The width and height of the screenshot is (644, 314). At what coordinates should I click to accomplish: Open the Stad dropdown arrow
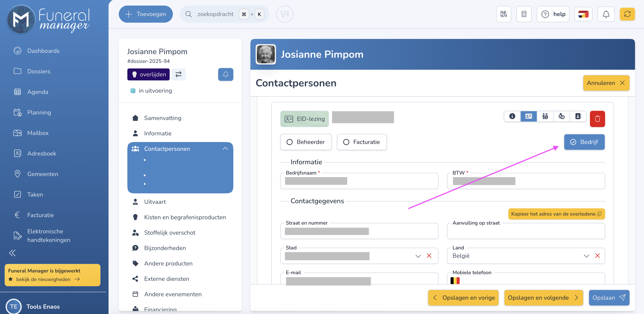pyautogui.click(x=418, y=256)
